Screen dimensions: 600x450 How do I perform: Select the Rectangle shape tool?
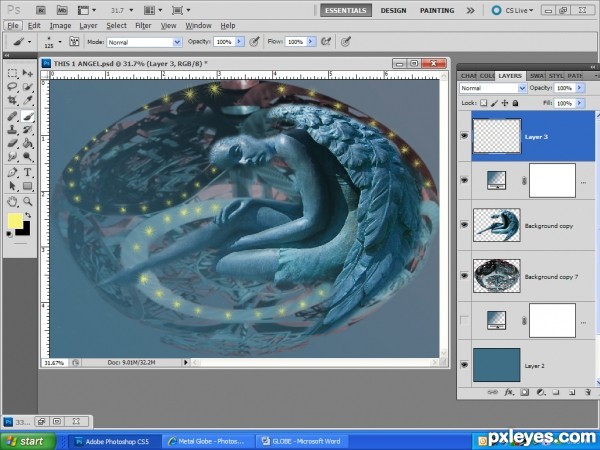pyautogui.click(x=27, y=186)
